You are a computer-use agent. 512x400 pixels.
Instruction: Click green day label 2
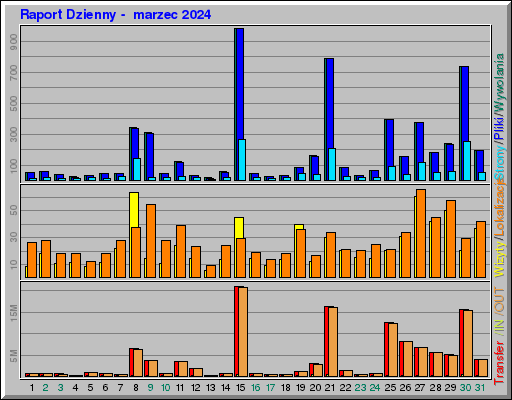(46, 388)
